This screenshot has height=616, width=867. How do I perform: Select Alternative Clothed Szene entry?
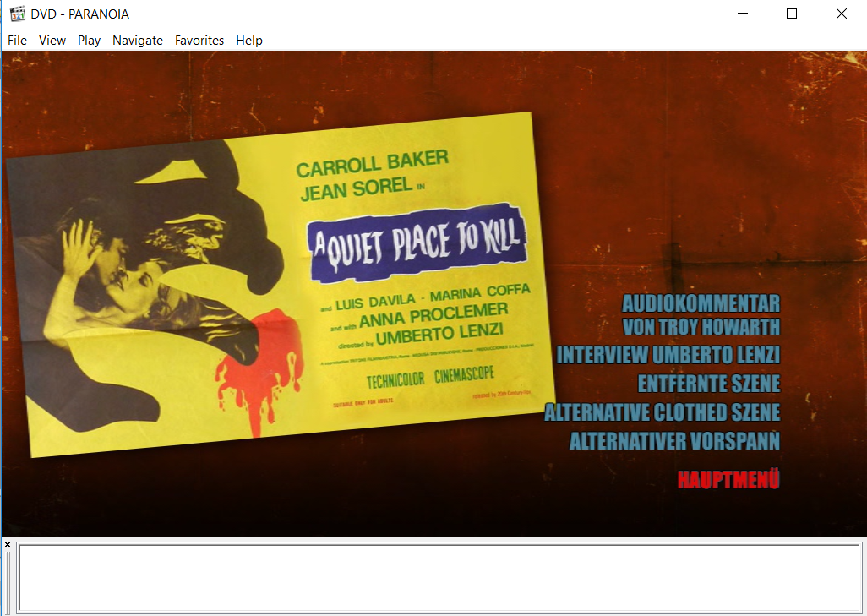click(662, 412)
